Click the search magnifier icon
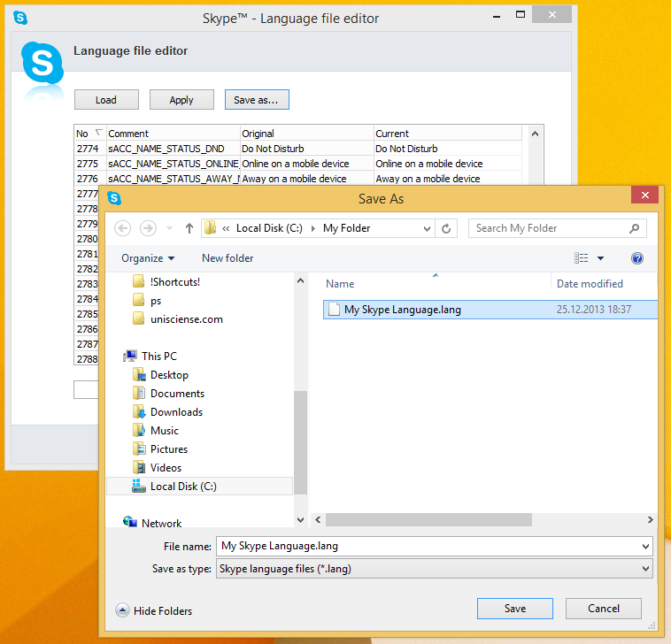This screenshot has width=671, height=644. (634, 228)
